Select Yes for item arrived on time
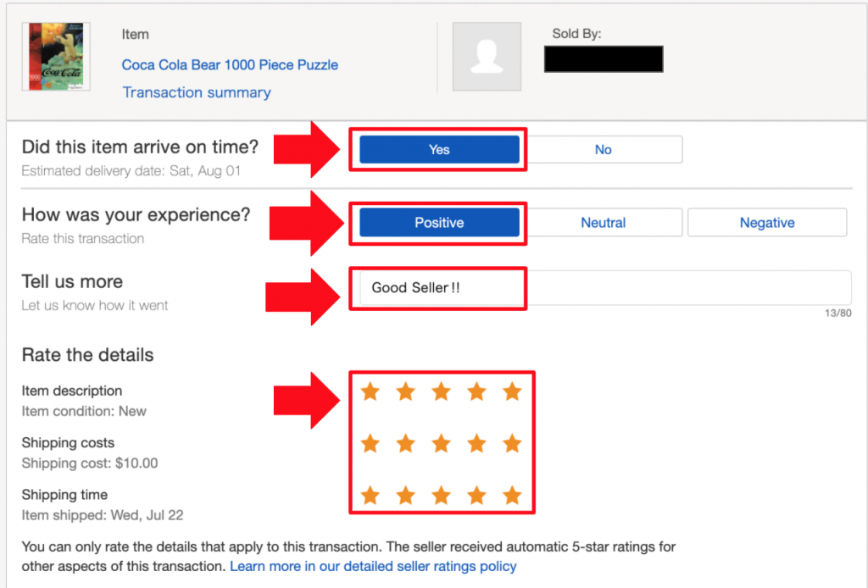The image size is (868, 588). 440,149
